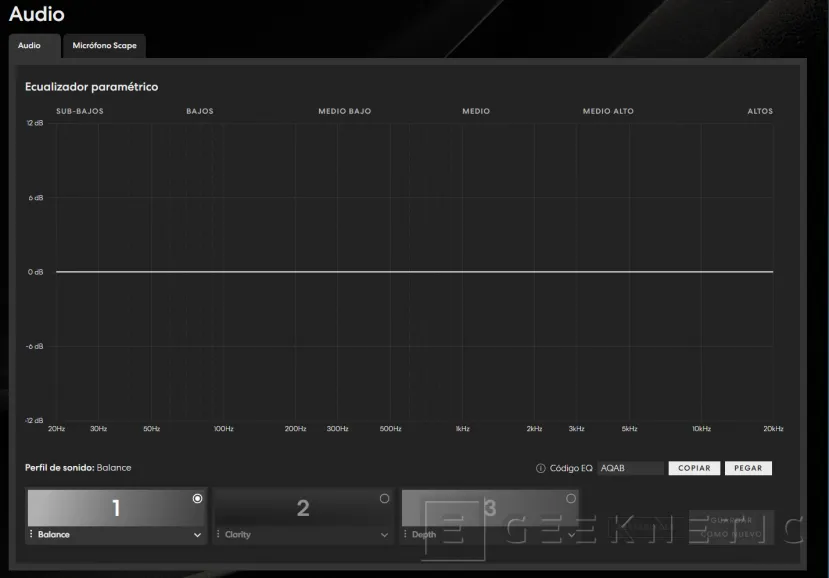Select the profile 2 Clarity card
Image resolution: width=829 pixels, height=578 pixels.
pos(302,508)
